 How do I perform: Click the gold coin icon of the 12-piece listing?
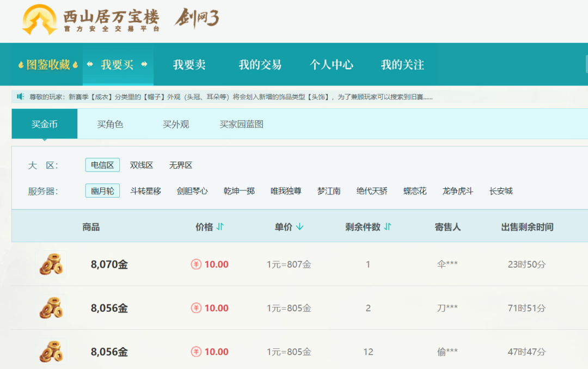click(x=51, y=352)
